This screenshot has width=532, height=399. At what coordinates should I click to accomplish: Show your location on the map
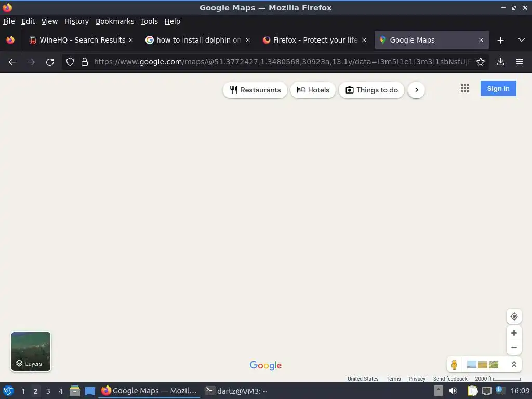coord(514,316)
